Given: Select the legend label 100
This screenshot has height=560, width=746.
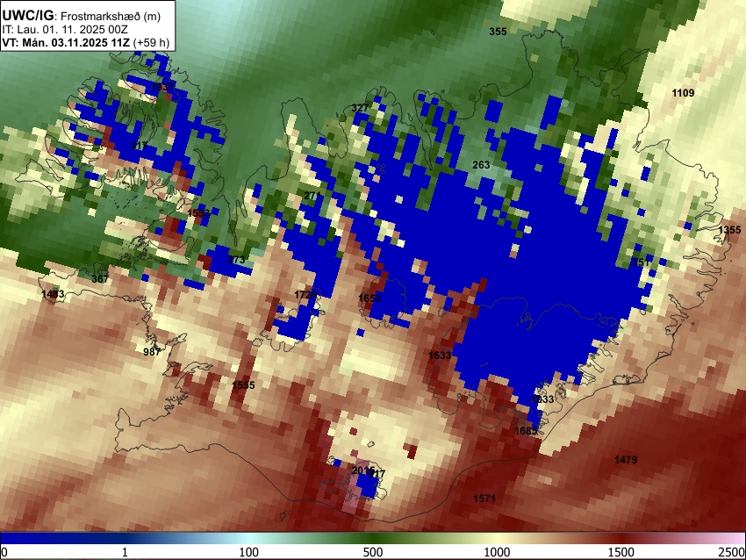Looking at the screenshot, I should click(248, 552).
